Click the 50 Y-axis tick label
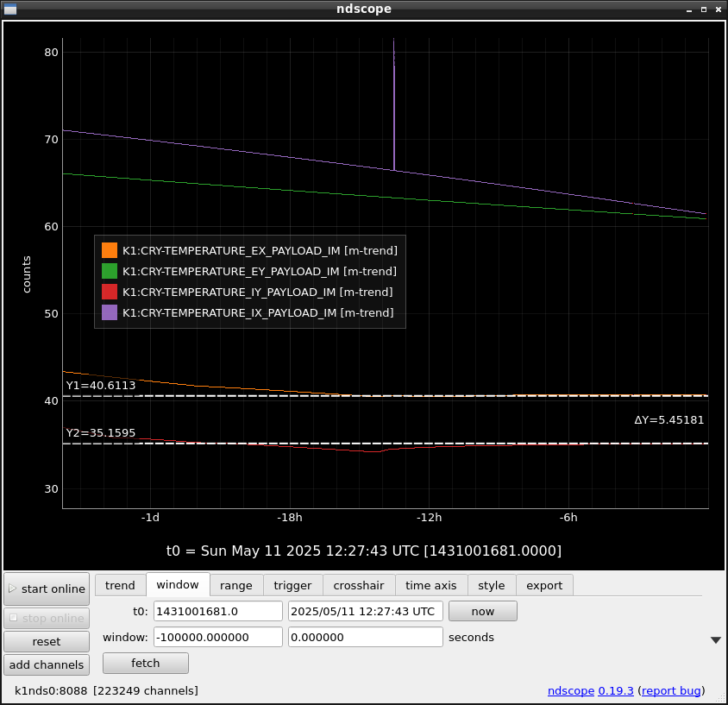The image size is (728, 705). pos(52,313)
